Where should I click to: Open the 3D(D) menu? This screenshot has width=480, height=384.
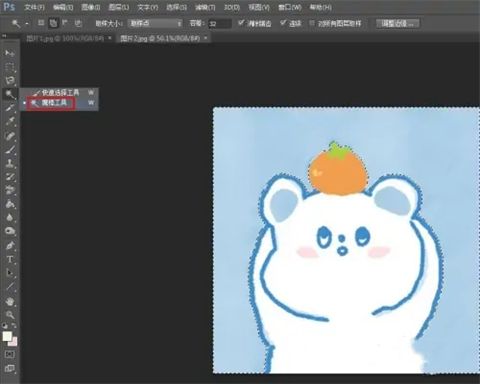232,7
